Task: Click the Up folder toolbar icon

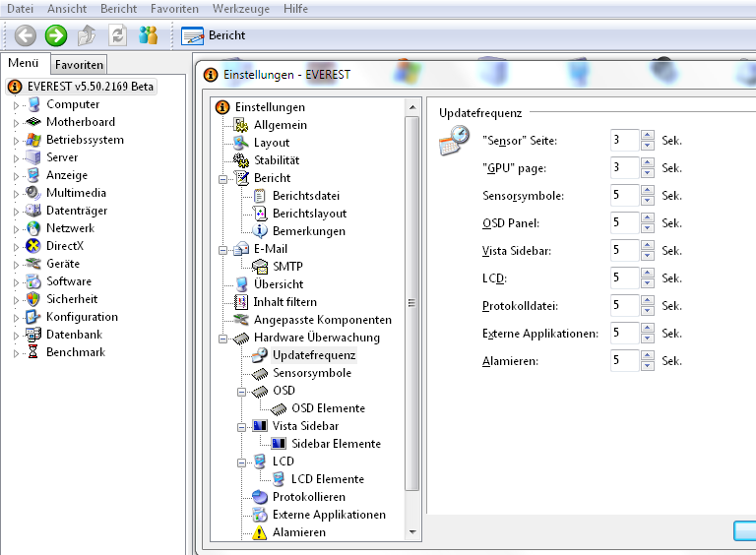Action: [x=87, y=35]
